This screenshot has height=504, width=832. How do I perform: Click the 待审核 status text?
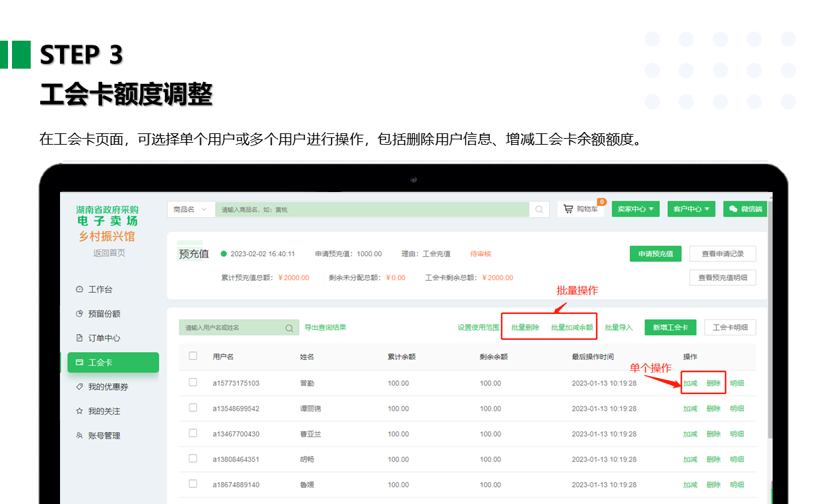pyautogui.click(x=480, y=254)
